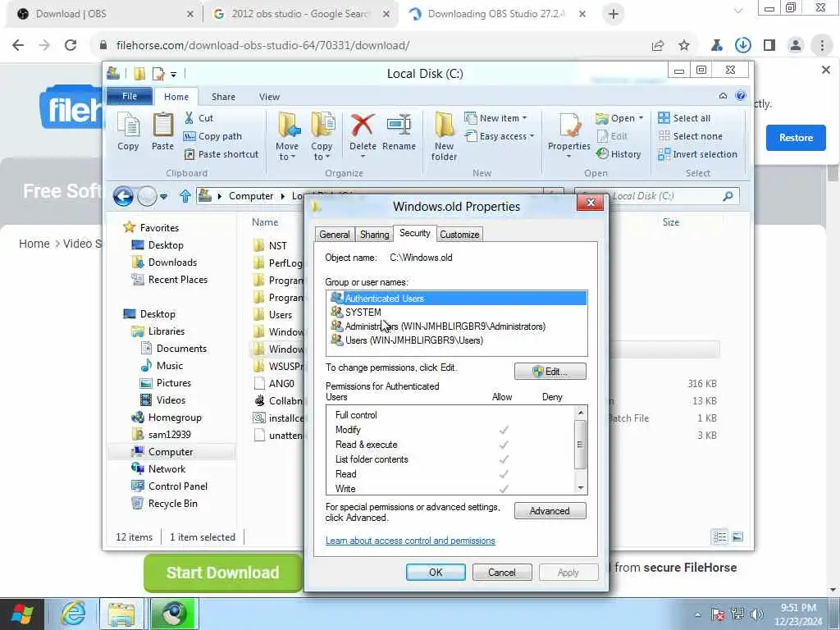Click Edit permissions button
Viewport: 840px width, 630px height.
(x=550, y=372)
